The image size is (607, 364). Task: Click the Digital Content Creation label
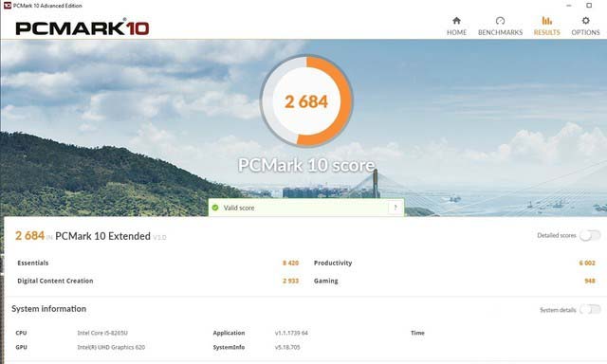tap(55, 281)
